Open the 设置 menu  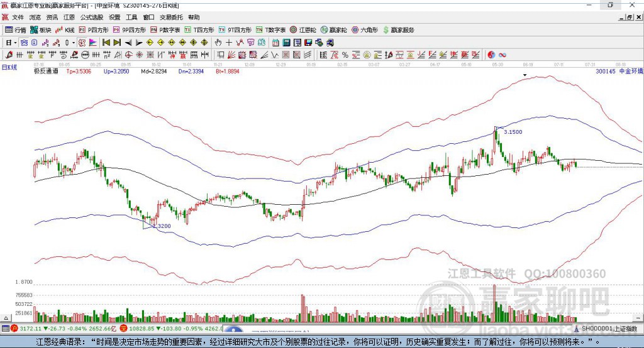pyautogui.click(x=114, y=17)
